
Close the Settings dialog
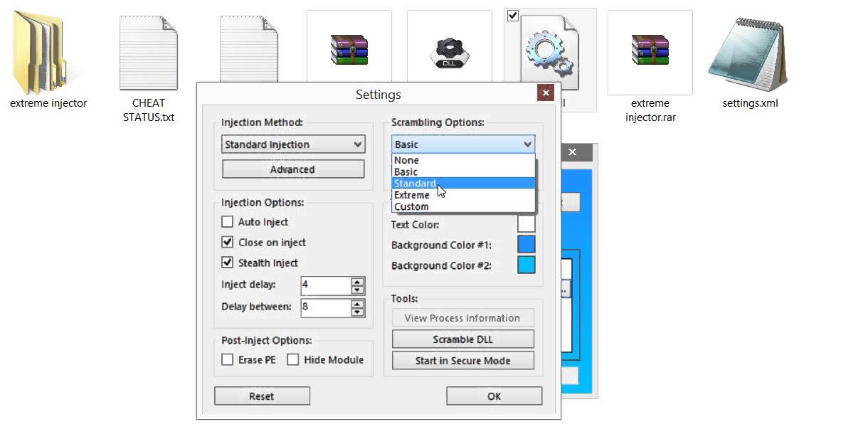point(546,92)
